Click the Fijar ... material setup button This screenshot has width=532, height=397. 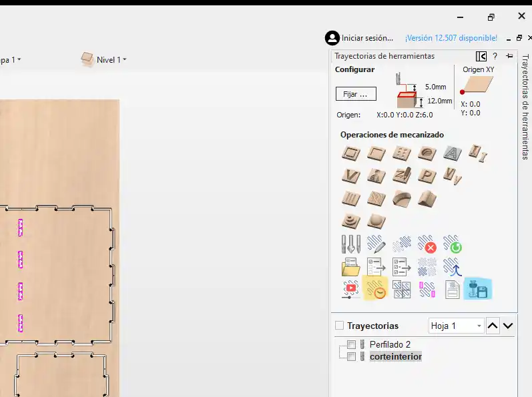pyautogui.click(x=356, y=94)
